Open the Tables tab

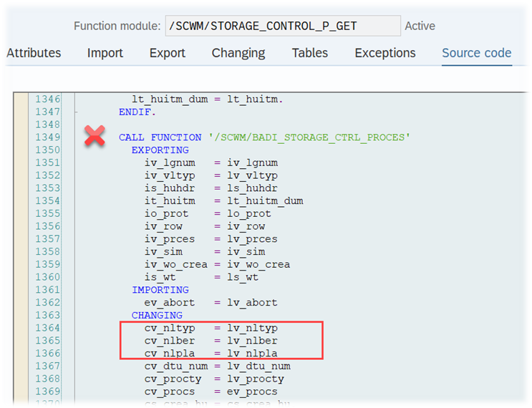[x=310, y=53]
